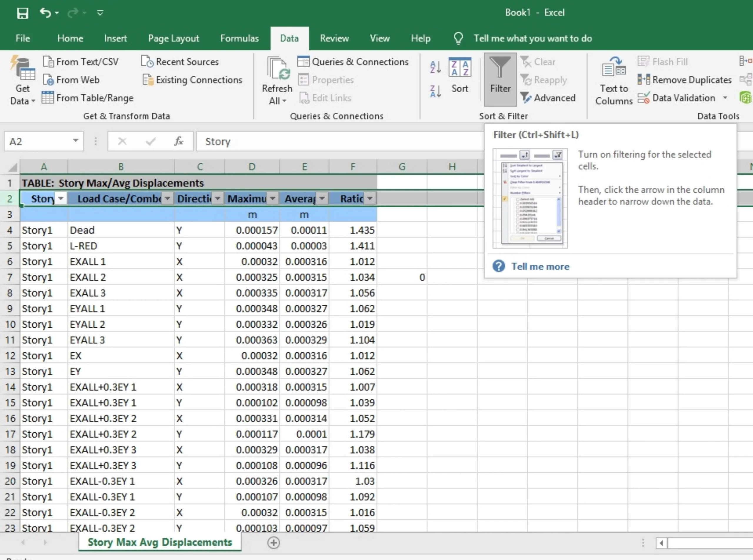Click Sort A to Z icon
This screenshot has height=560, width=753.
[x=435, y=67]
